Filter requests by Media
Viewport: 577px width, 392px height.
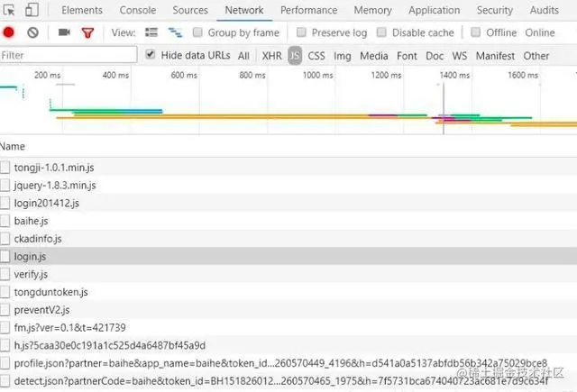(374, 56)
